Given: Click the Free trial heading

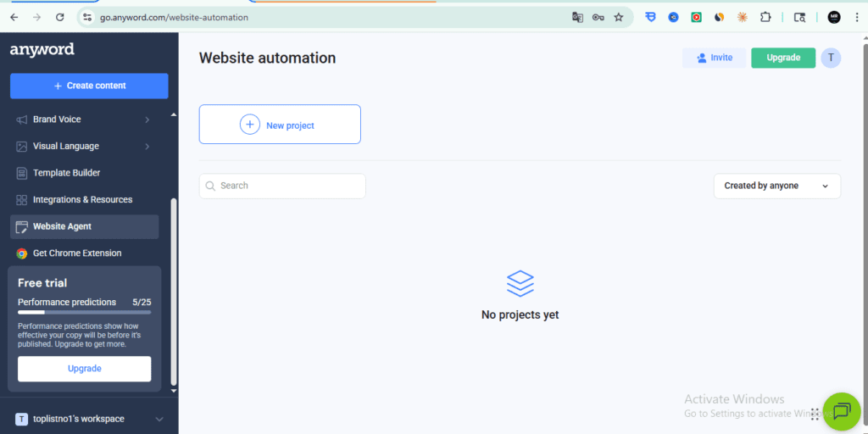Looking at the screenshot, I should pyautogui.click(x=42, y=283).
